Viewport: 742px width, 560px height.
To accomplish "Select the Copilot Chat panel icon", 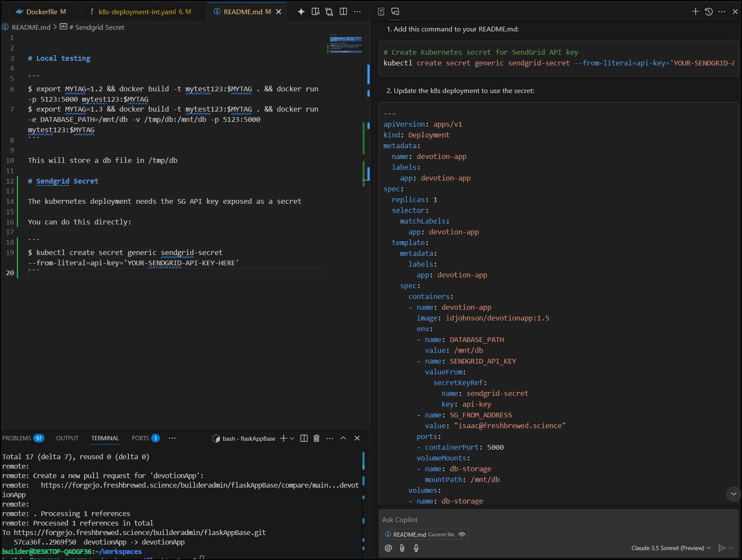I will 395,12.
